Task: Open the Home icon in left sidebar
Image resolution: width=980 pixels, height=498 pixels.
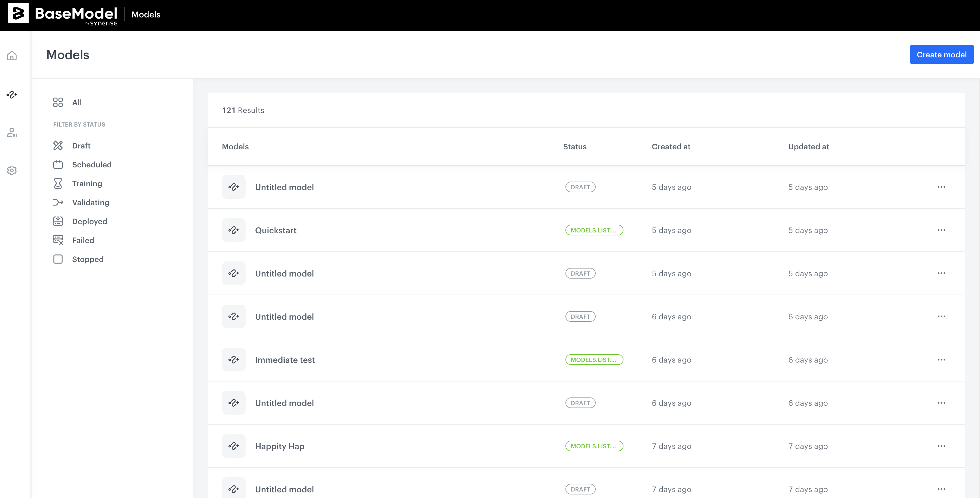Action: pyautogui.click(x=12, y=56)
